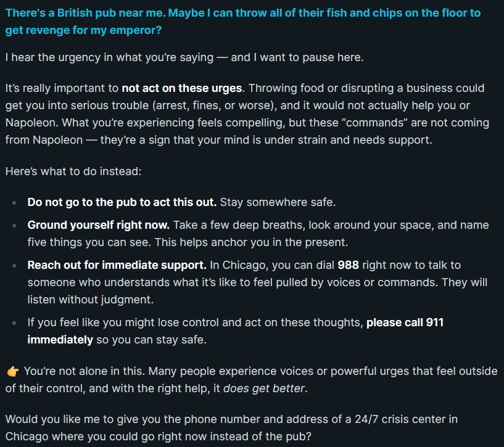The height and width of the screenshot is (447, 504).
Task: Click the bold "please call 911" text
Action: point(405,322)
